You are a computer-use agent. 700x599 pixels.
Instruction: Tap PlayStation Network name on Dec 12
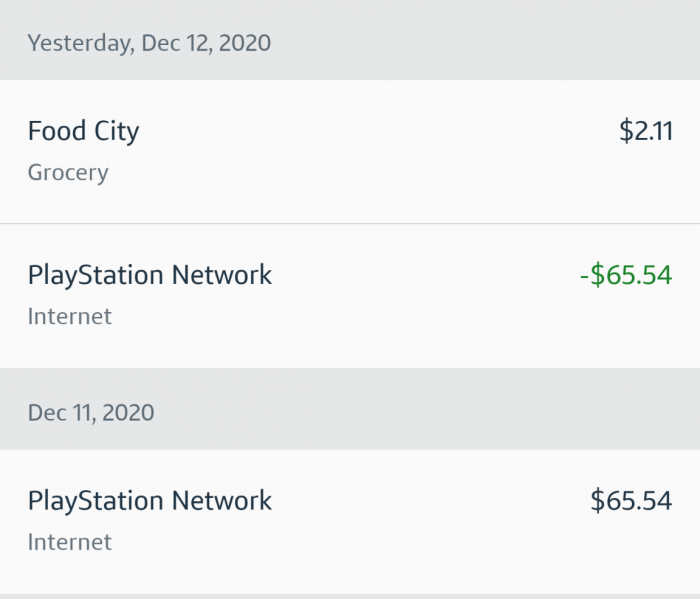tap(150, 275)
